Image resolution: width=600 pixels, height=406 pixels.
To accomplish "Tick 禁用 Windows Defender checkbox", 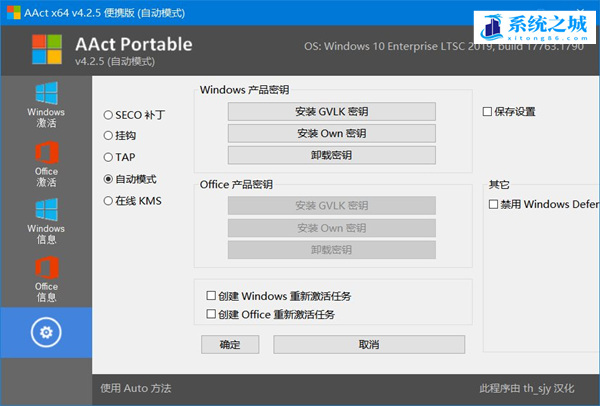I will (x=493, y=204).
